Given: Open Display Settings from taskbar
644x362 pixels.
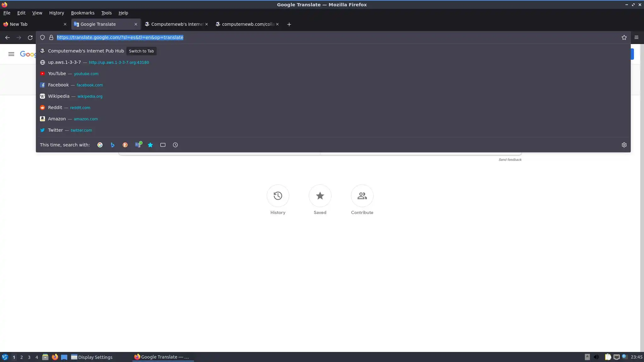Looking at the screenshot, I should [92, 357].
